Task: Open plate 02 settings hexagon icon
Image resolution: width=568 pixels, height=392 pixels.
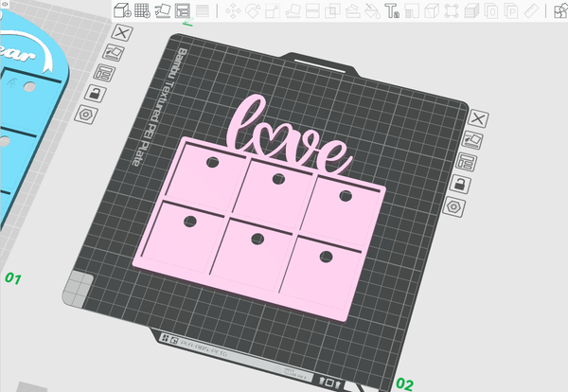Action: coord(453,206)
